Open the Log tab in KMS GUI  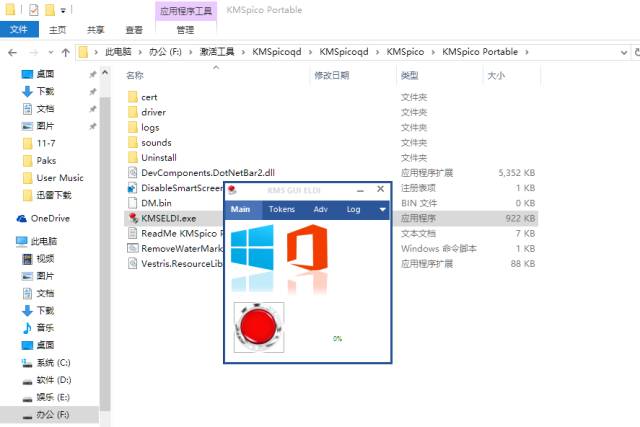point(353,209)
